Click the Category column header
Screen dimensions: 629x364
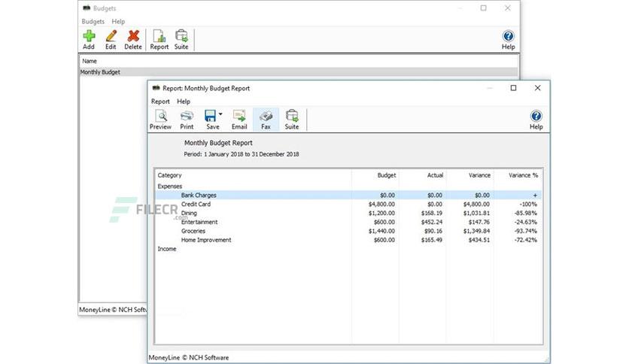[169, 175]
